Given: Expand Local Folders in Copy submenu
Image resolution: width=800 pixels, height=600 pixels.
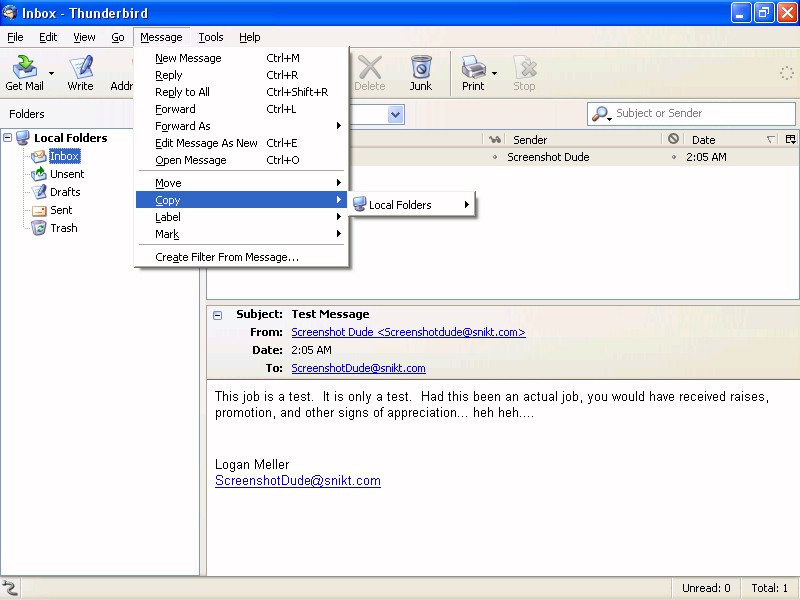Looking at the screenshot, I should [x=412, y=205].
